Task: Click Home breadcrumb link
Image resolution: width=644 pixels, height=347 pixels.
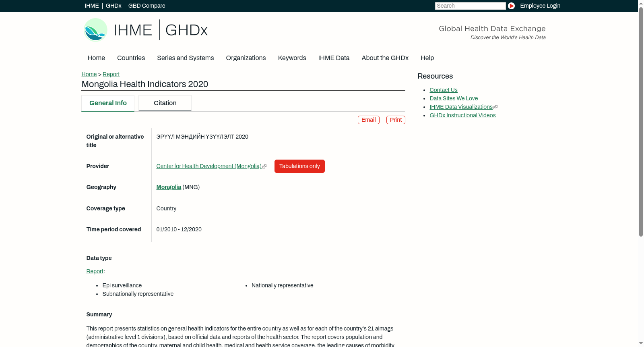Action: tap(89, 74)
